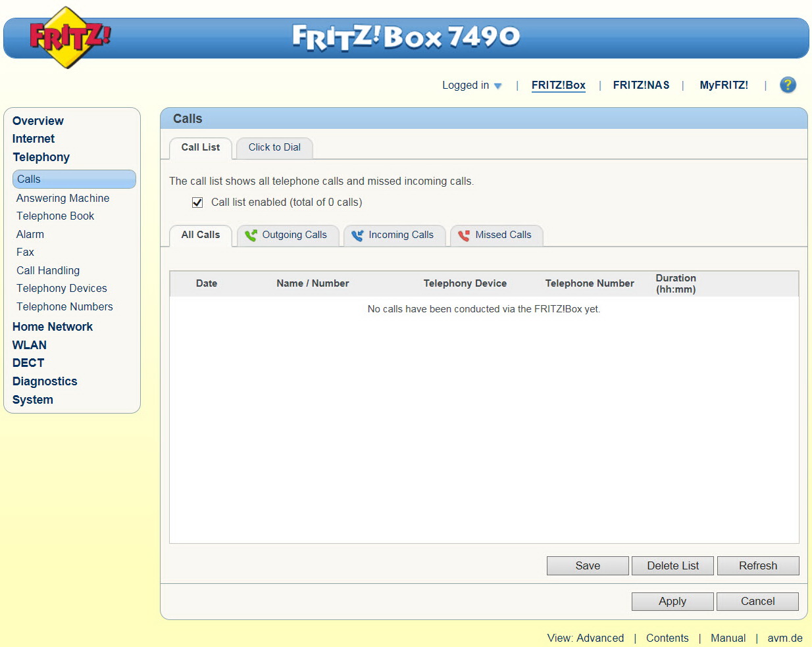Click the Telephony Device column header
Screen dimensions: 812x647
[x=465, y=283]
